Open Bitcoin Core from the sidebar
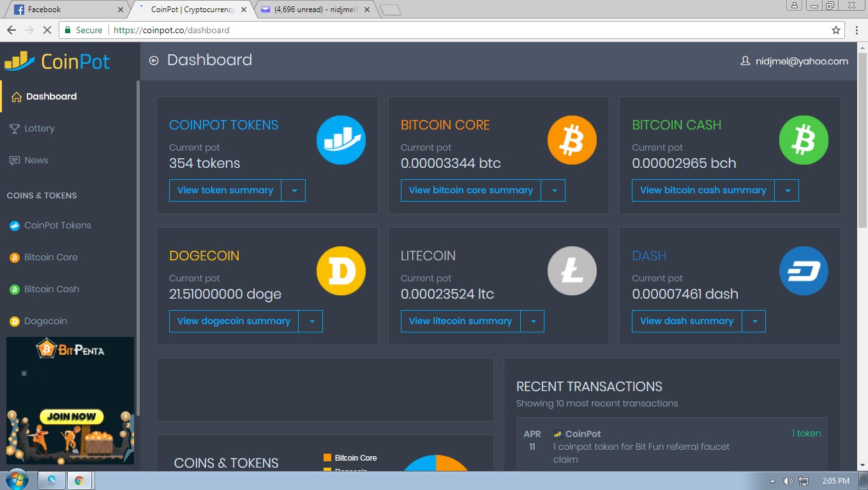The image size is (868, 490). click(51, 257)
